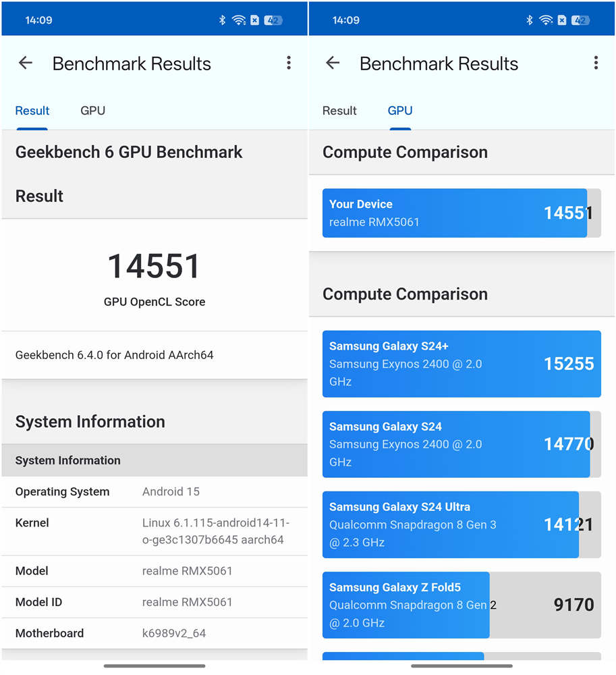Tap SIM status icon in right status bar
Image resolution: width=616 pixels, height=675 pixels.
562,20
